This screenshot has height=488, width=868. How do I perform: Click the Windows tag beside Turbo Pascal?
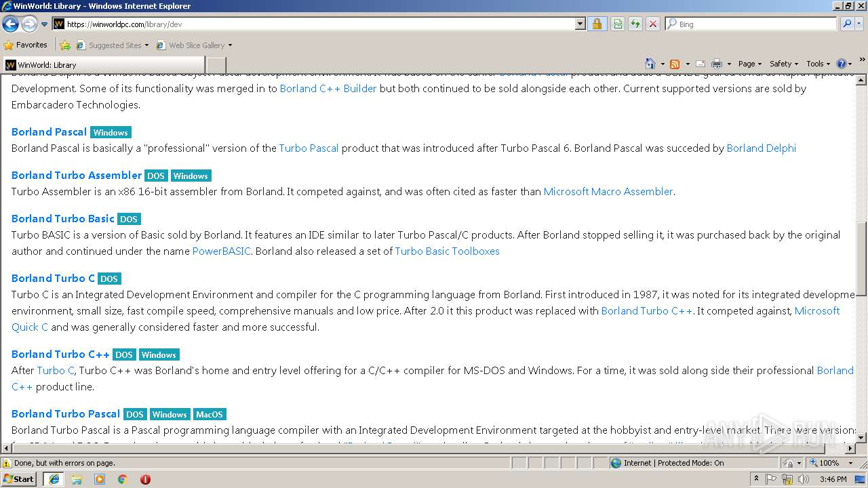tap(170, 414)
